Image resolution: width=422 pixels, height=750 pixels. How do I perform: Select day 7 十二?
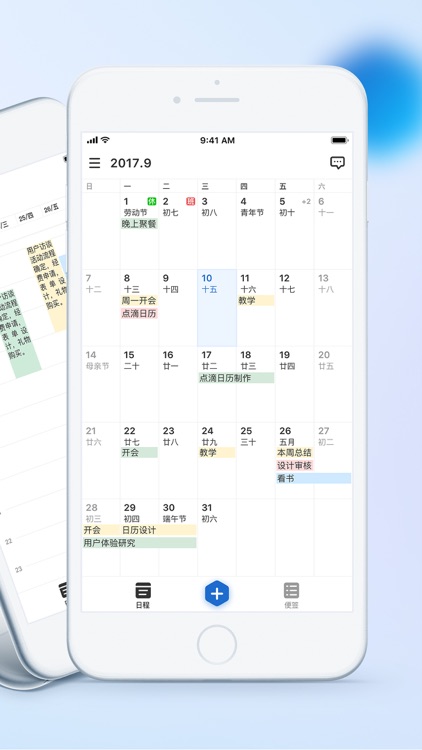coord(101,308)
